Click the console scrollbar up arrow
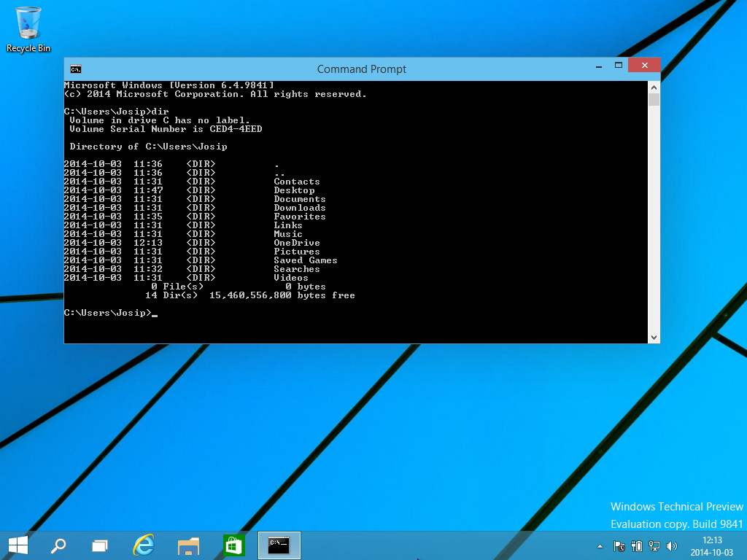 pos(654,87)
